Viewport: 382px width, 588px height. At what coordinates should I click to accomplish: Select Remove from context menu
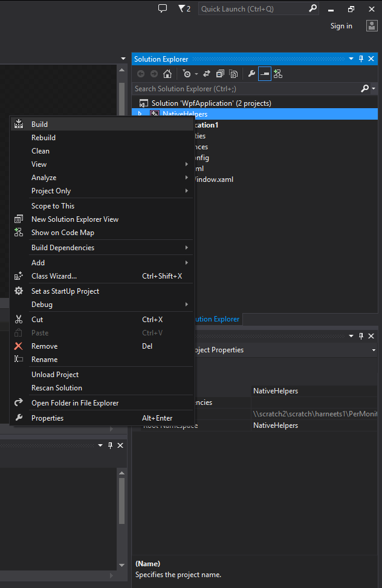(102, 346)
